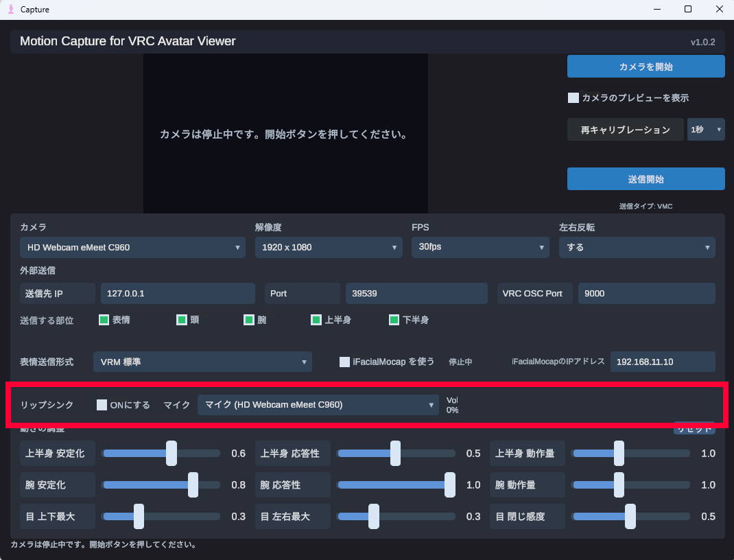Click the 腕 応答性 slider handle

click(450, 485)
